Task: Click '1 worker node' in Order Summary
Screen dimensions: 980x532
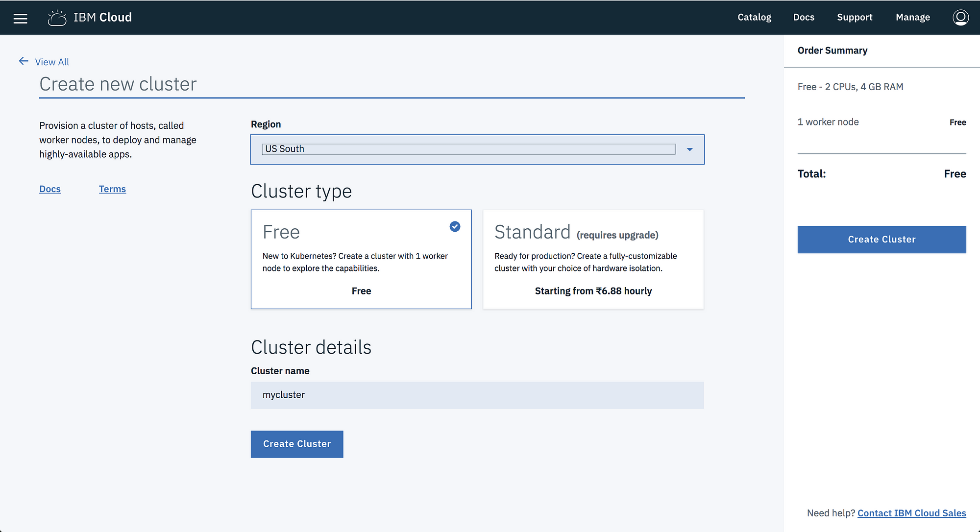Action: [828, 122]
